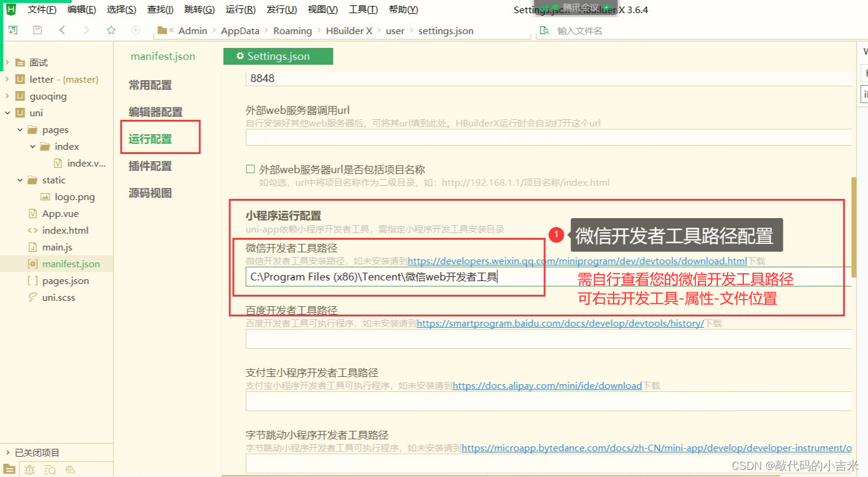Click the HBuilder X logo icon
This screenshot has height=477, width=868.
pos(11,10)
